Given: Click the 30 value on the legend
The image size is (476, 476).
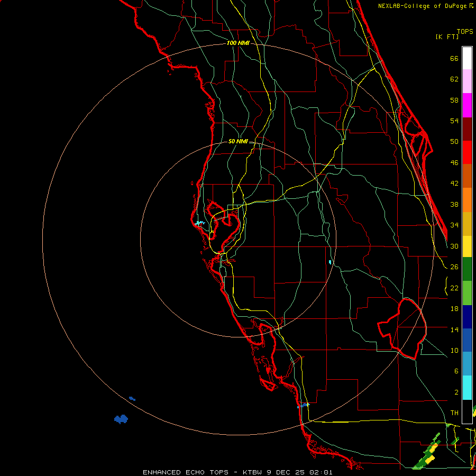Looking at the screenshot, I should pyautogui.click(x=454, y=246).
